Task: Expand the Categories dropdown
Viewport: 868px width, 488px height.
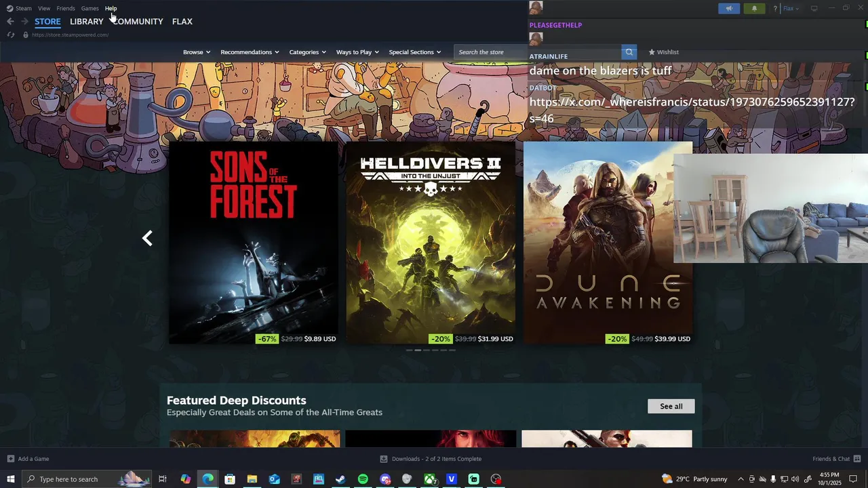Action: [307, 52]
